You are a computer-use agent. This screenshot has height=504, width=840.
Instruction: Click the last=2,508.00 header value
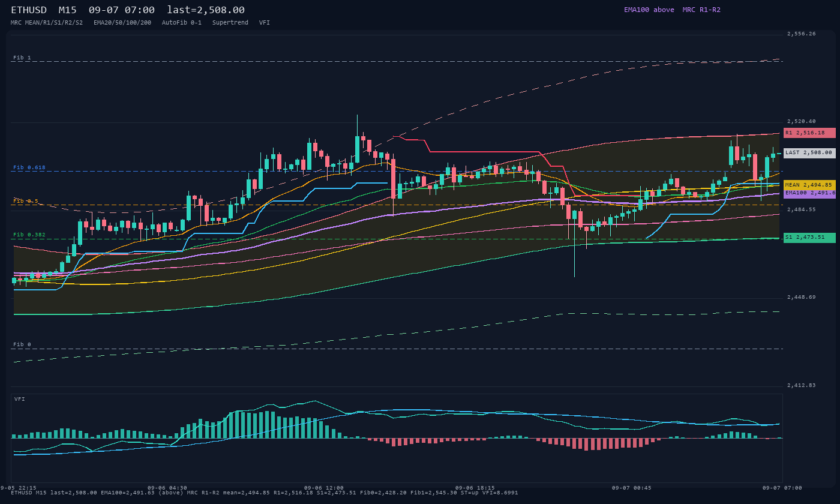coord(206,10)
